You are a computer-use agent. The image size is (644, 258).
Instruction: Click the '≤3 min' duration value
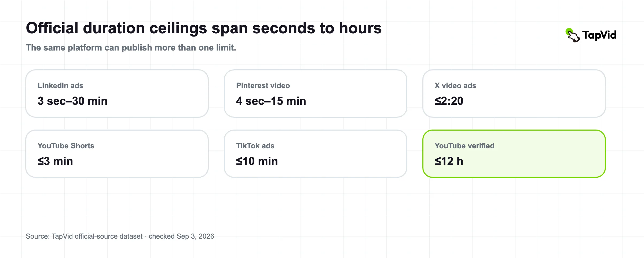pos(55,161)
